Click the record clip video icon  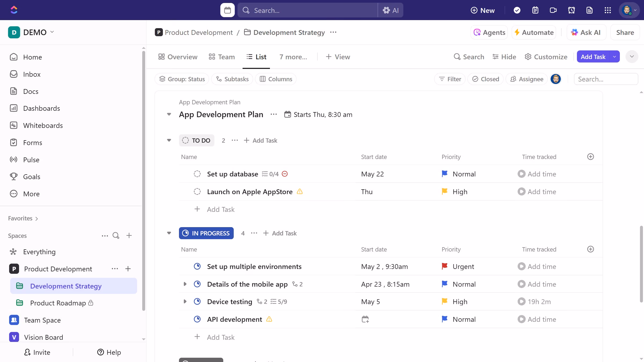tap(553, 10)
